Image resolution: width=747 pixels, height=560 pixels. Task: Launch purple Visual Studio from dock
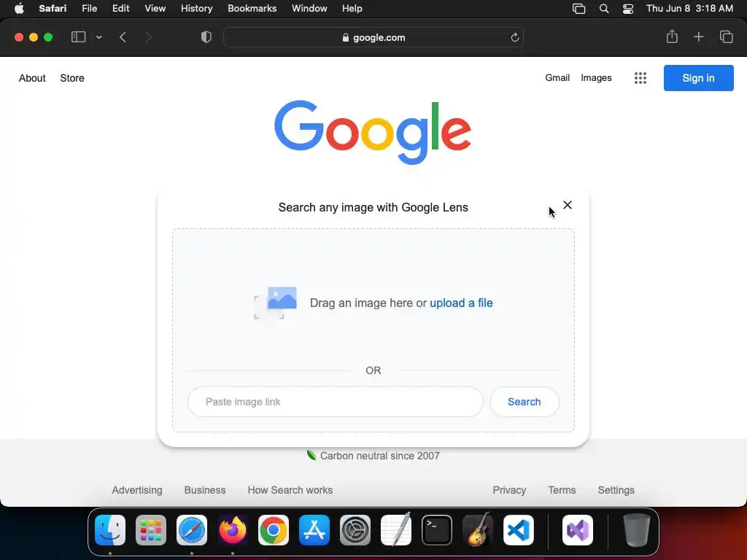[x=578, y=530]
